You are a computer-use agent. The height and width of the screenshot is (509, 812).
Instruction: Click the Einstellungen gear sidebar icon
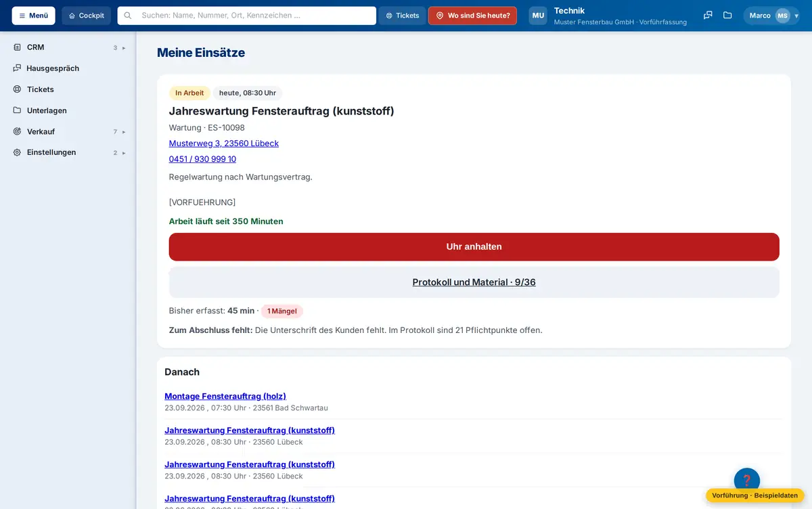click(x=18, y=152)
